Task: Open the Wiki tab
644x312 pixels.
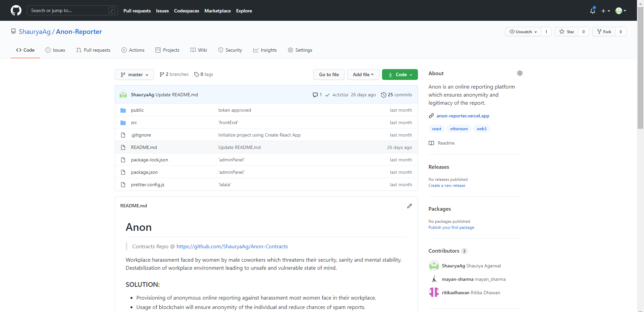Action: click(x=199, y=50)
